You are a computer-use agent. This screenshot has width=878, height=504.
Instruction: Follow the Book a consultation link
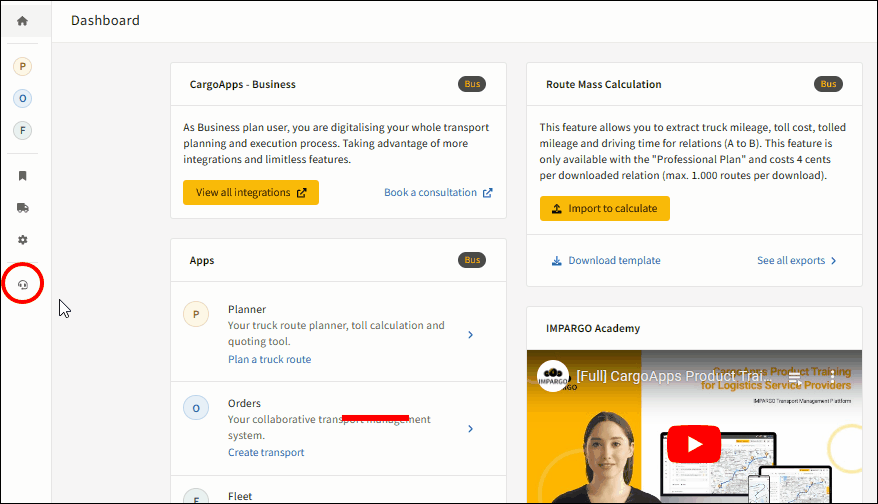[x=438, y=193]
